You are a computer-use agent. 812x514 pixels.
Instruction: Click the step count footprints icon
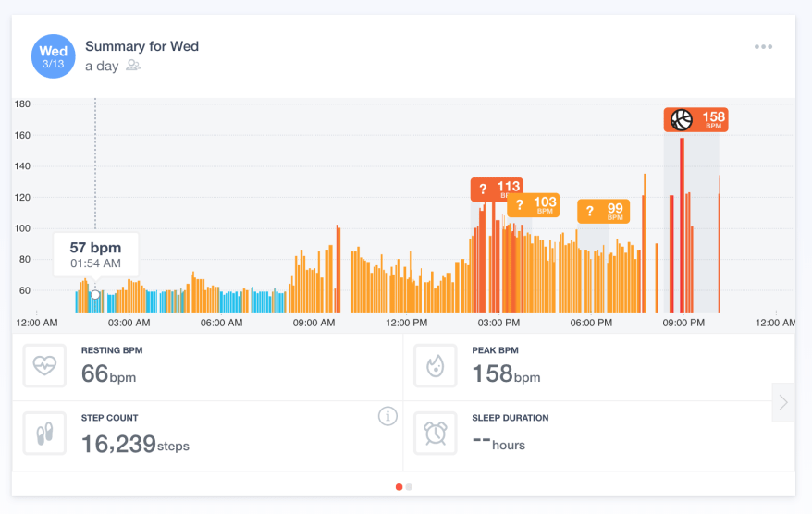pyautogui.click(x=44, y=433)
